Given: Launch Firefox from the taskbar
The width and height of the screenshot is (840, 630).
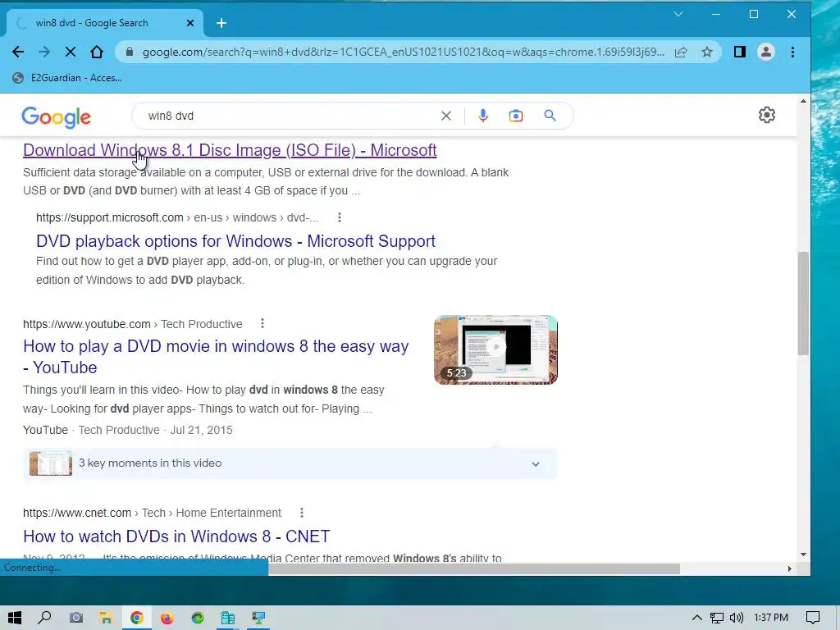Looking at the screenshot, I should (167, 618).
